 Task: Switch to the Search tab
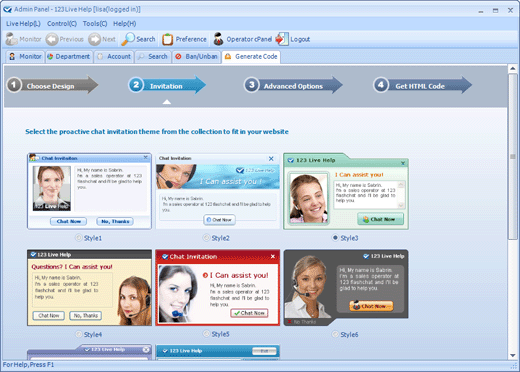(x=153, y=57)
